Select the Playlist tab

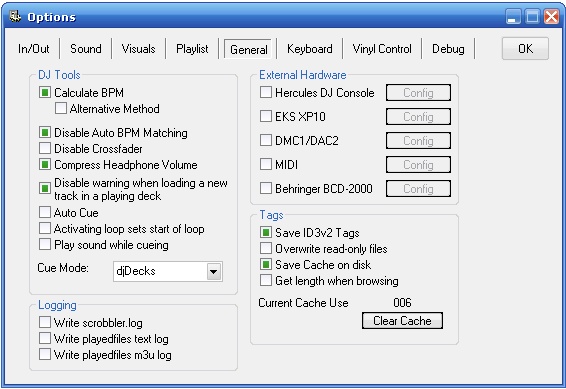pyautogui.click(x=192, y=49)
